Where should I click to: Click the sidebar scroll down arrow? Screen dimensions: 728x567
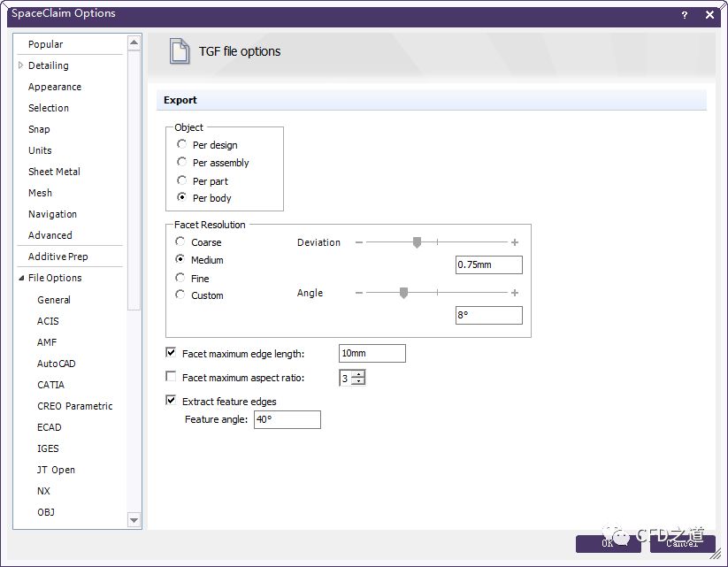[134, 520]
